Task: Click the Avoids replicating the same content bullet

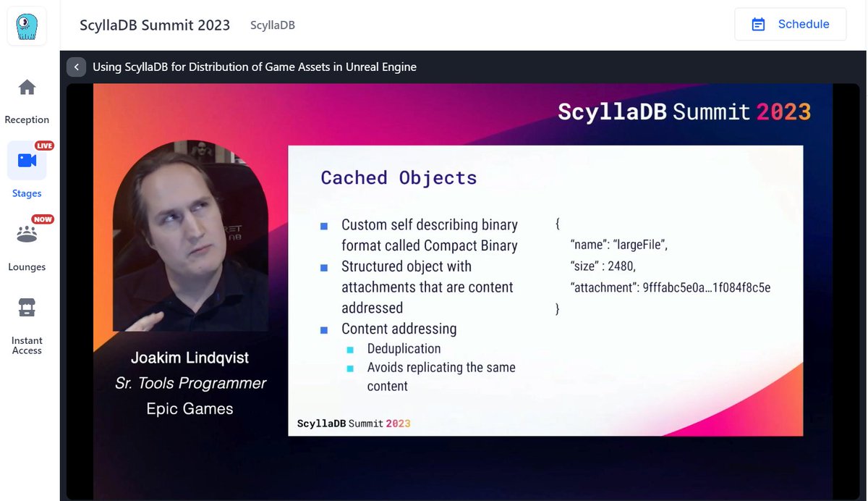Action: tap(441, 376)
